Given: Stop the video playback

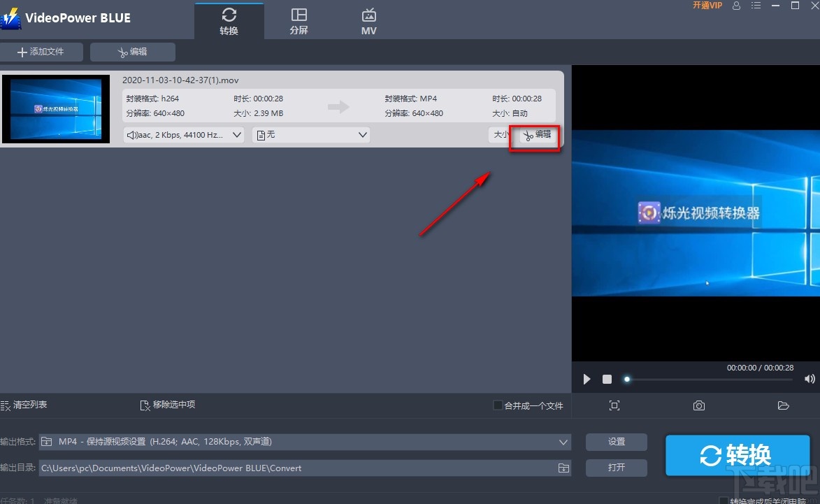Looking at the screenshot, I should 606,379.
